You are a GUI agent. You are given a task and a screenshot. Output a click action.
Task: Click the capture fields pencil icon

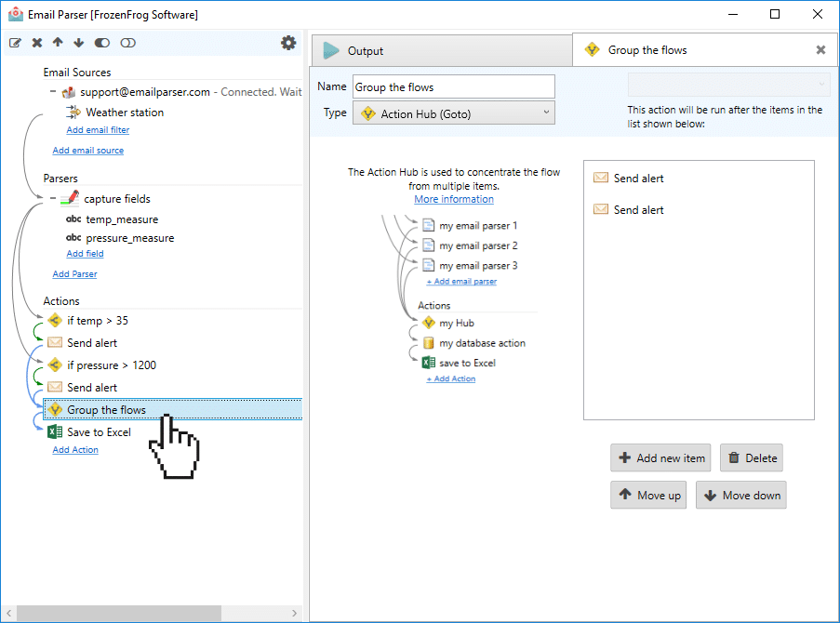click(x=70, y=198)
